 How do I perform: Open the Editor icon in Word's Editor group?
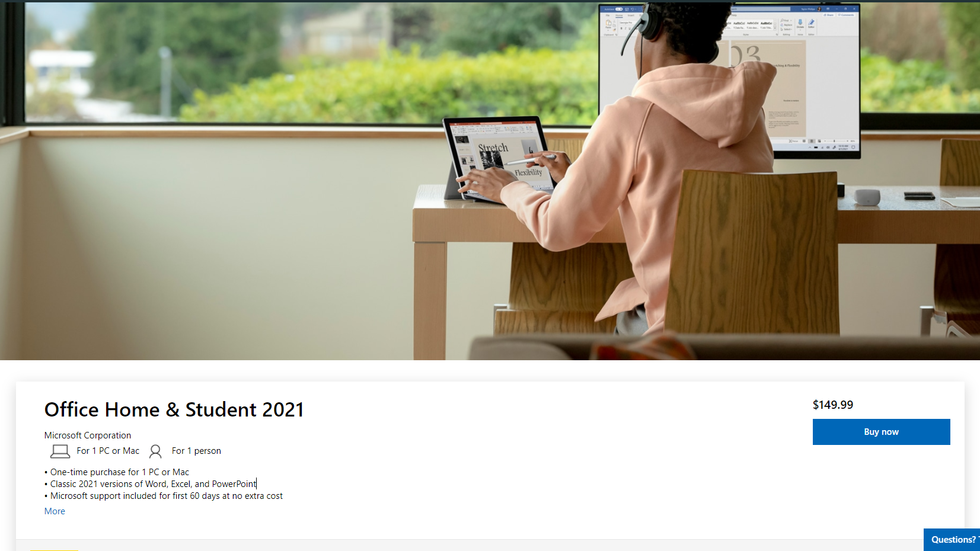[812, 22]
